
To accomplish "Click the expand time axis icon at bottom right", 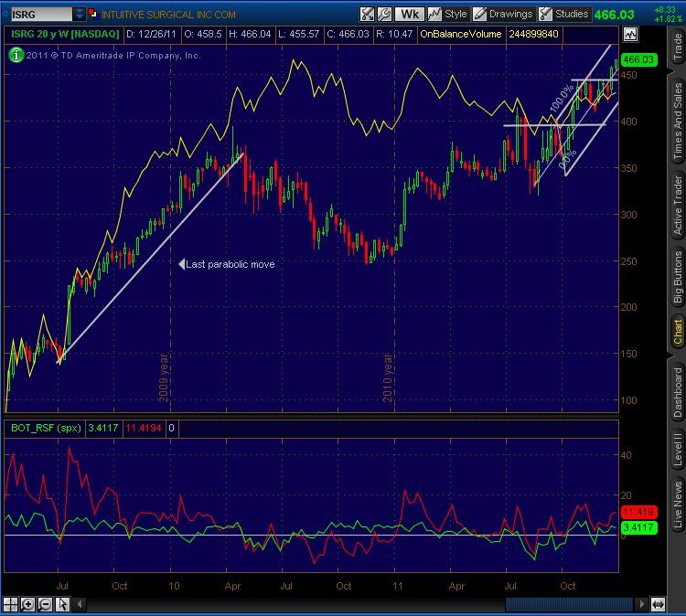I will [x=658, y=604].
